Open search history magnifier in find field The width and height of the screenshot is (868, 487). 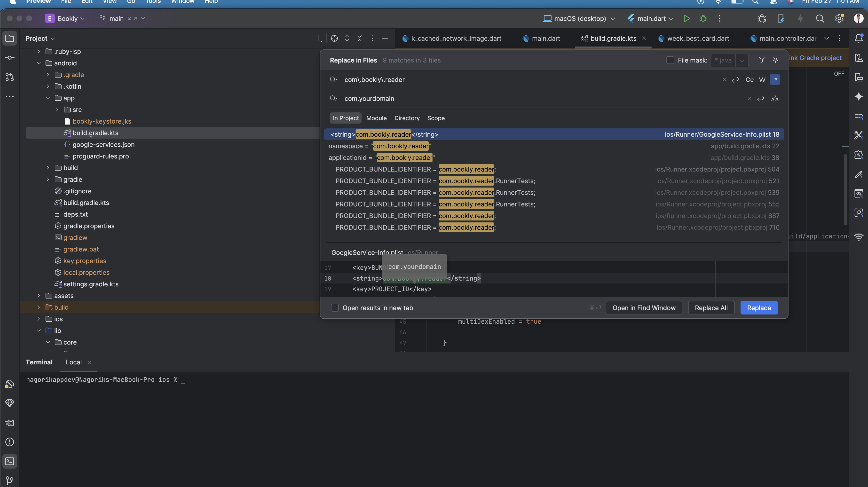(x=334, y=79)
